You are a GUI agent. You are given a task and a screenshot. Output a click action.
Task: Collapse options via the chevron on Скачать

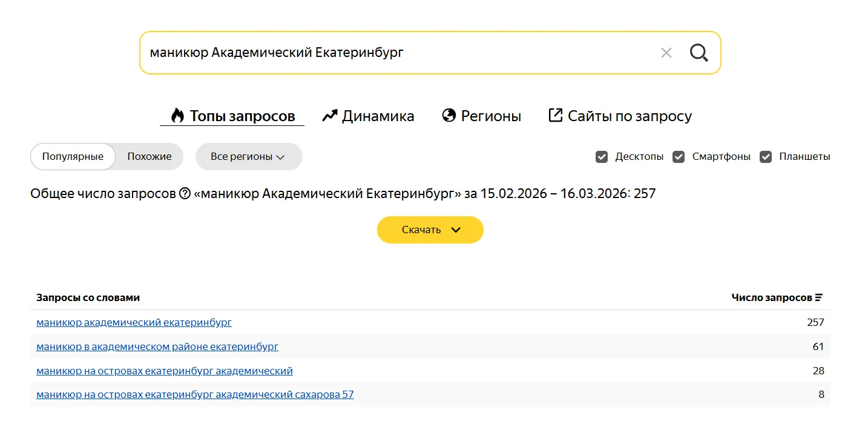click(x=456, y=230)
